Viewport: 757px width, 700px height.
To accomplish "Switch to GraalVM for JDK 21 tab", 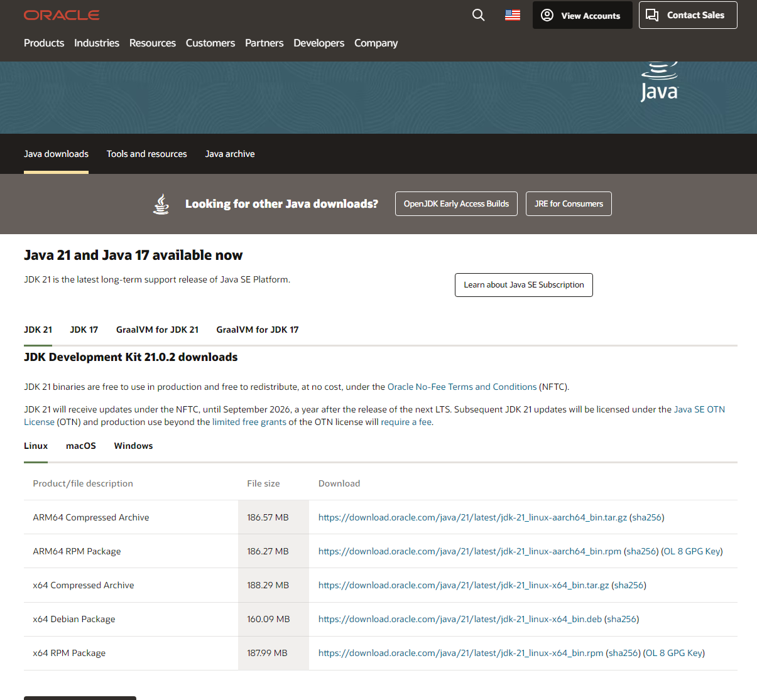I will point(157,330).
